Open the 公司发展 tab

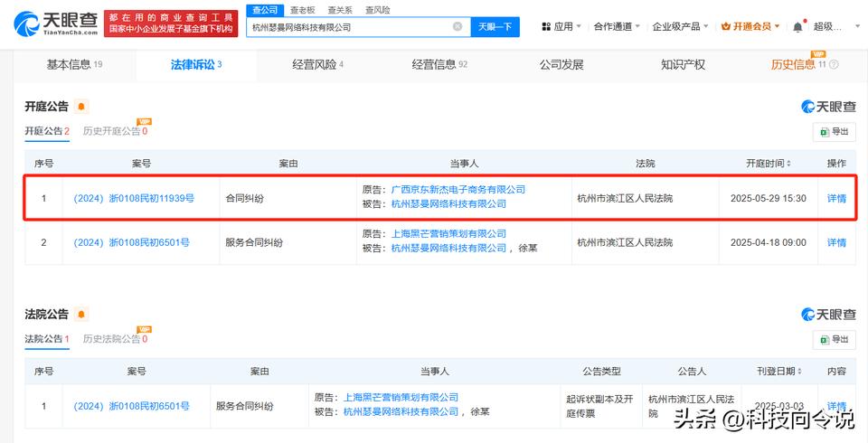coord(561,65)
